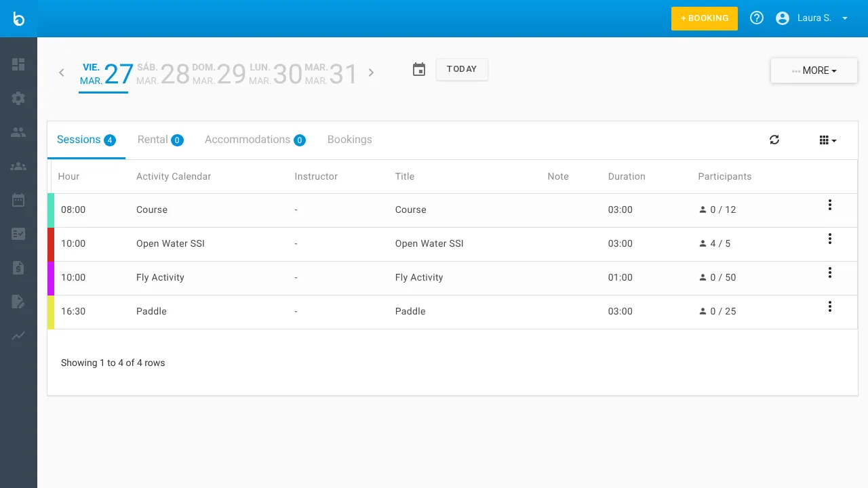Click the user profile icon next to Laura S.

tap(783, 18)
